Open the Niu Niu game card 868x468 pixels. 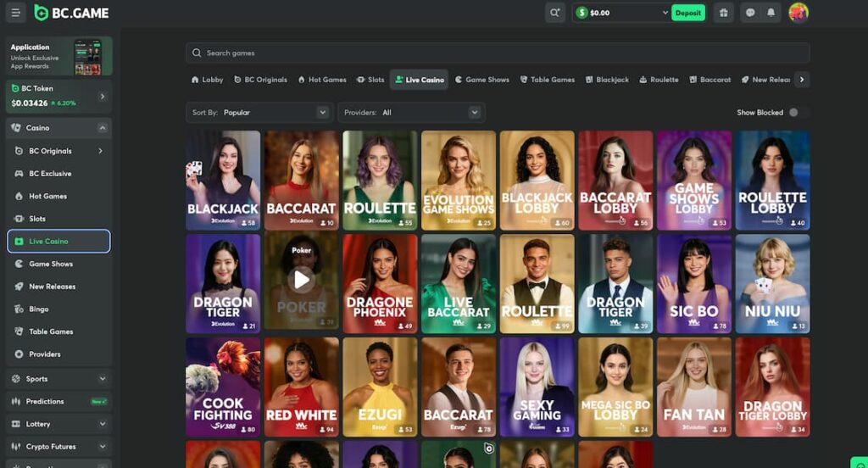(x=773, y=283)
